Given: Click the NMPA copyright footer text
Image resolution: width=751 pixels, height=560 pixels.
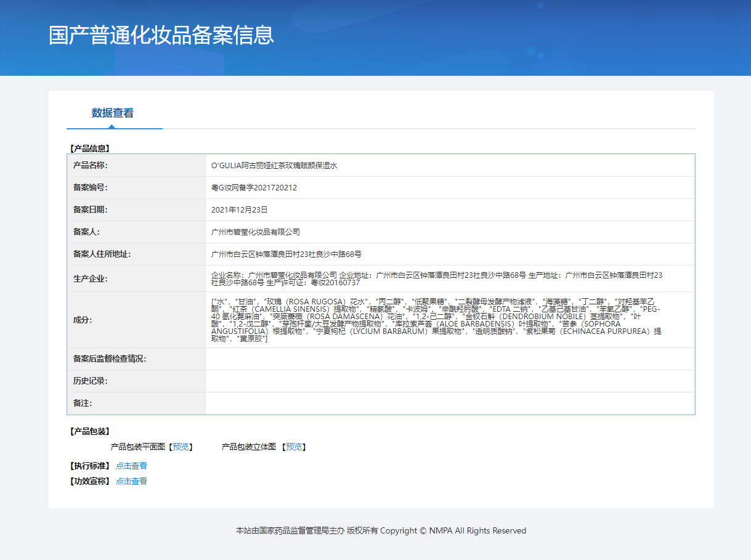Looking at the screenshot, I should coord(381,530).
